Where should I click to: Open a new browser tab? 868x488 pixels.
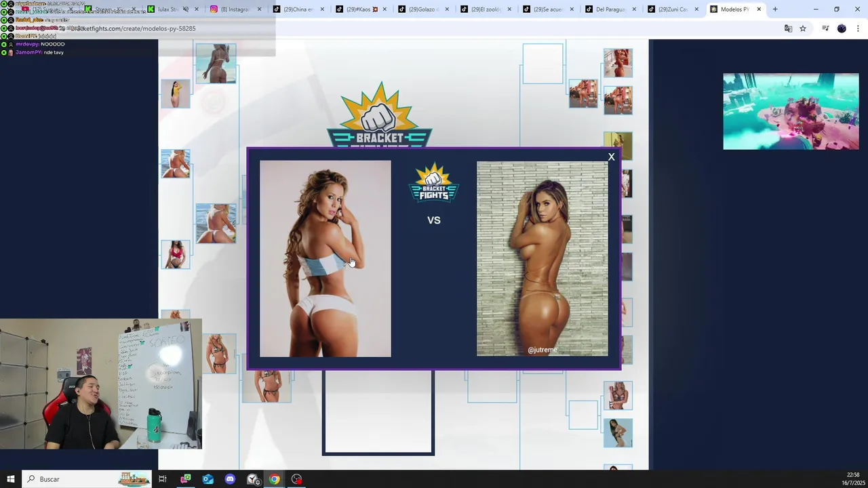[x=775, y=9]
